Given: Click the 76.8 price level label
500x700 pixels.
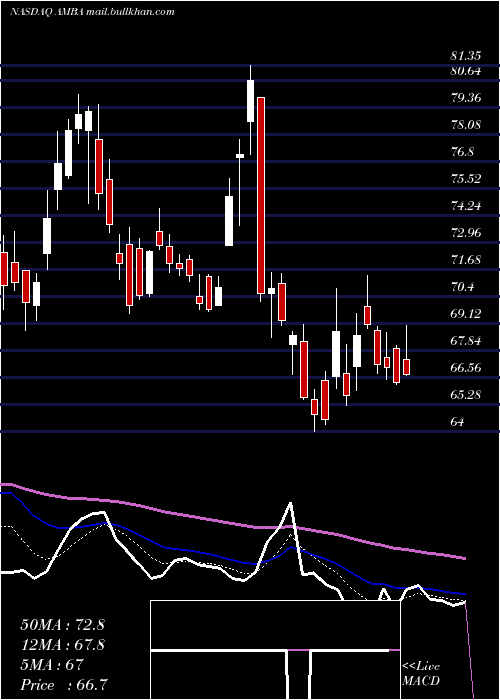Looking at the screenshot, I should (x=462, y=151).
